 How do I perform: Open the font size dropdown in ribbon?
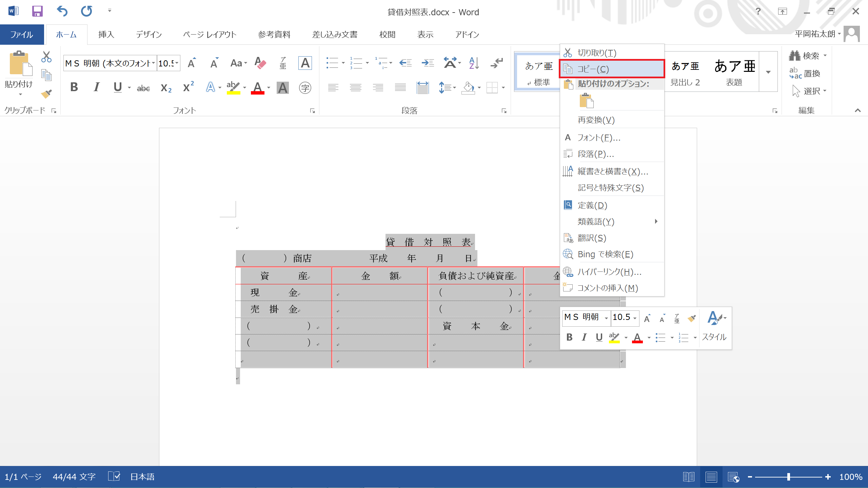coord(177,63)
